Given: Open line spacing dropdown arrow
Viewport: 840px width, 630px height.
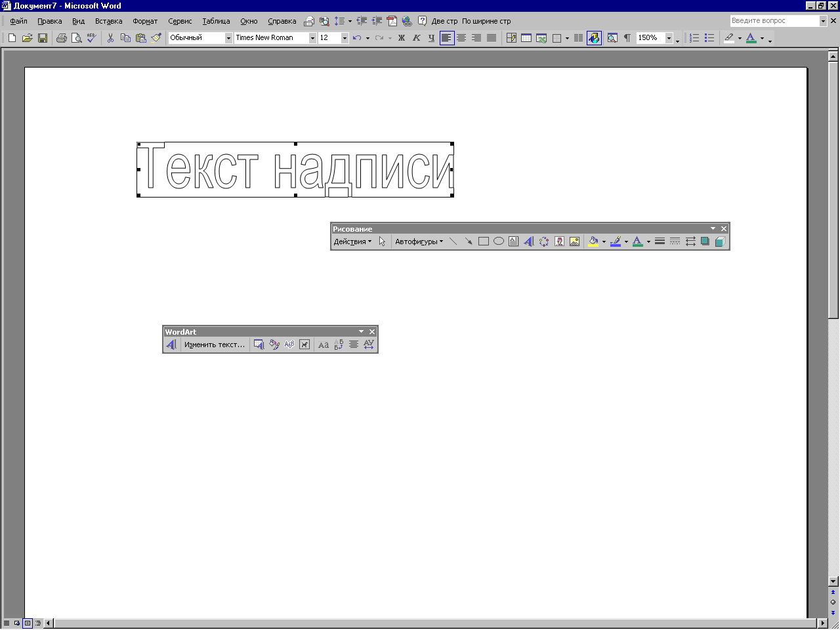Looking at the screenshot, I should [350, 21].
